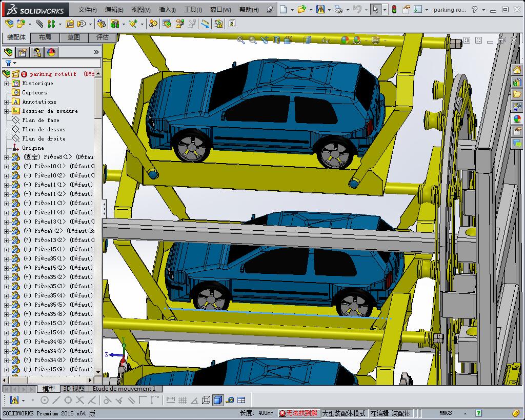
Task: Click the Assembly Features icon
Action: 115,24
